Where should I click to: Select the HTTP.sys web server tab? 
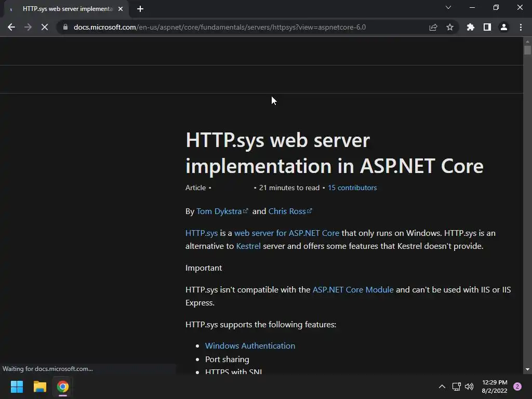coord(66,9)
